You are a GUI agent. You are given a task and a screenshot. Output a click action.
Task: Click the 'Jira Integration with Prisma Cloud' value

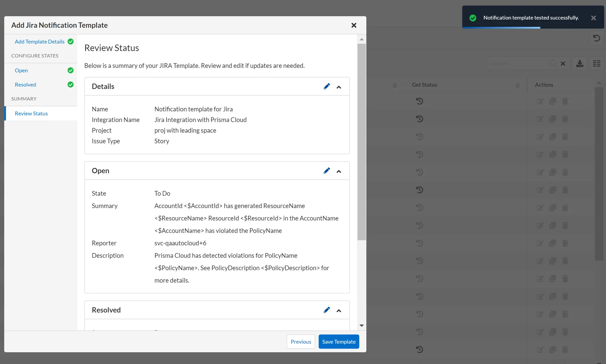[x=201, y=120]
